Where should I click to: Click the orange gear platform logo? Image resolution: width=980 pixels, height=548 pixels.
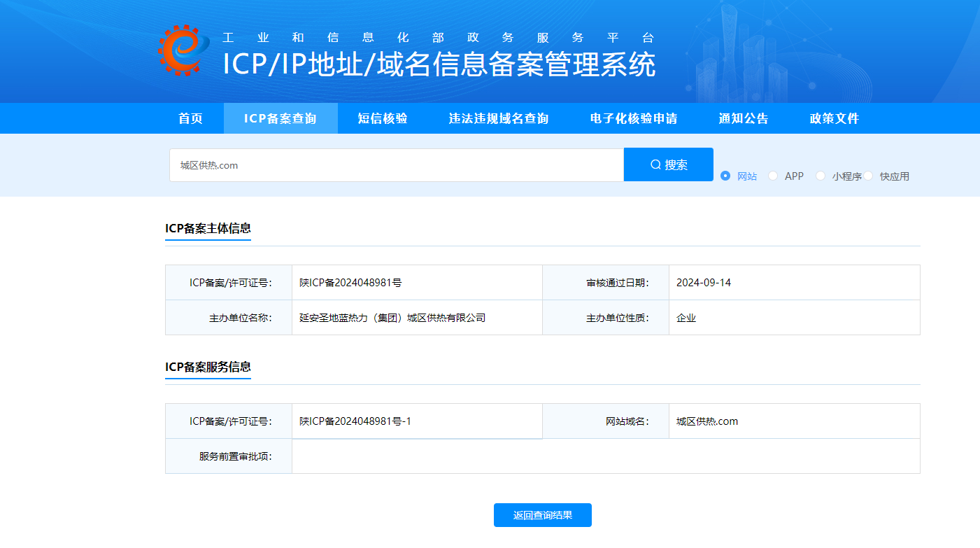click(x=184, y=50)
